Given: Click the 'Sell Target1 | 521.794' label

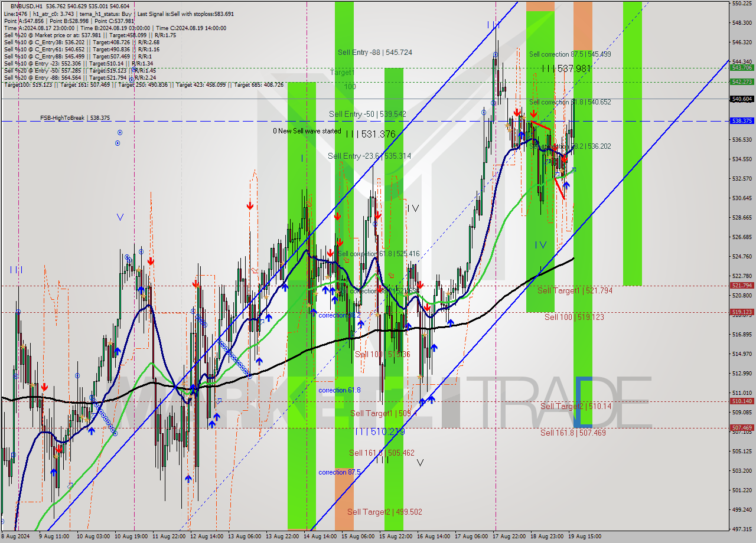Looking at the screenshot, I should coord(575,290).
